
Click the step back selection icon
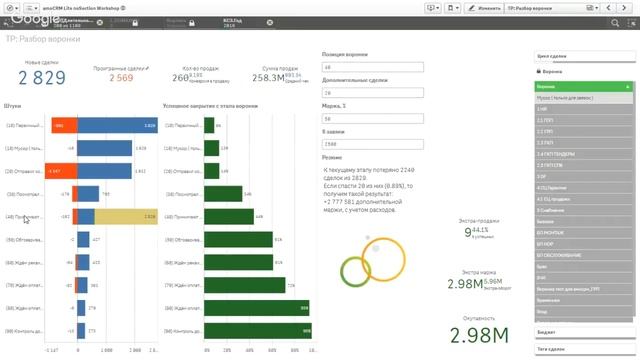tap(7, 23)
